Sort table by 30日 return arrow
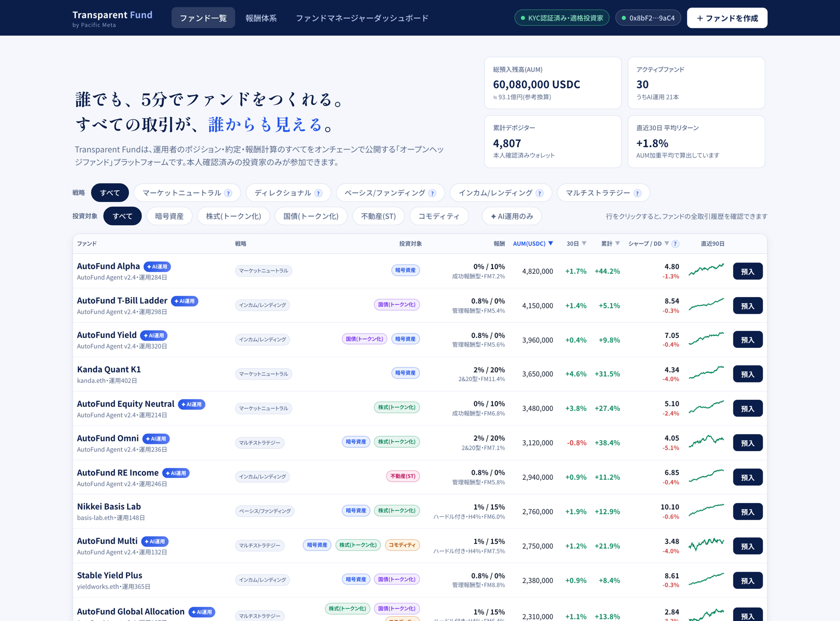 (584, 244)
